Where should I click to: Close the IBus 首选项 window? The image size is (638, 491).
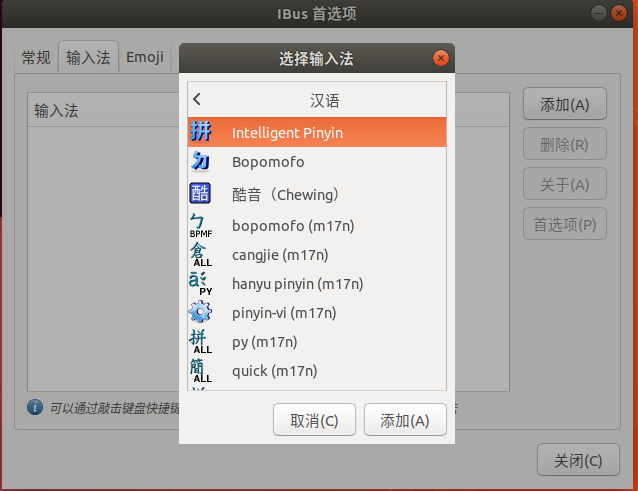(619, 13)
